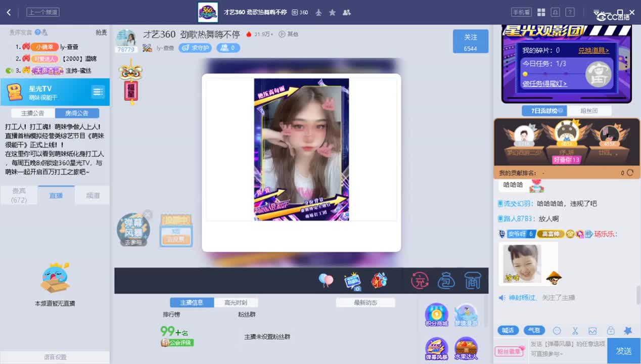641x364 pixels.
Task: Click the airplane icon in title bar
Action: coord(318,13)
